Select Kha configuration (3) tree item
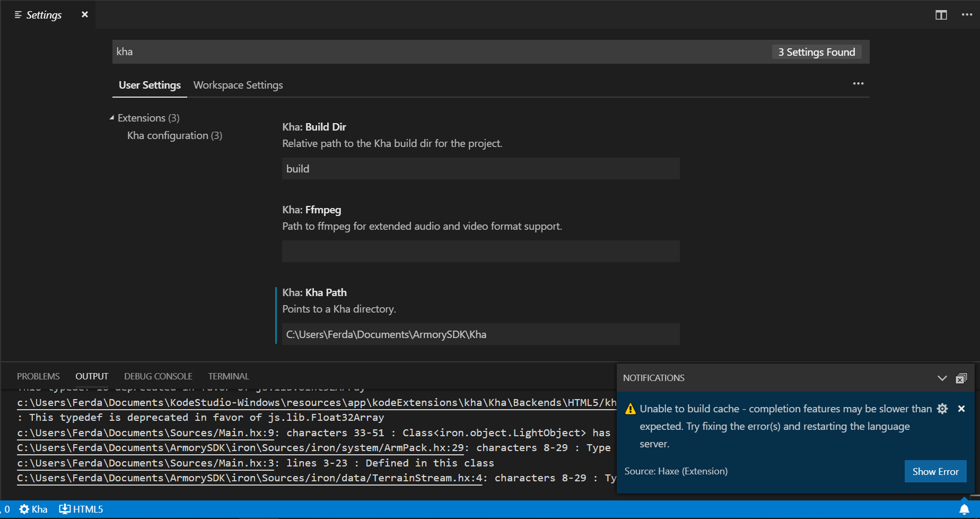This screenshot has height=519, width=980. [174, 135]
